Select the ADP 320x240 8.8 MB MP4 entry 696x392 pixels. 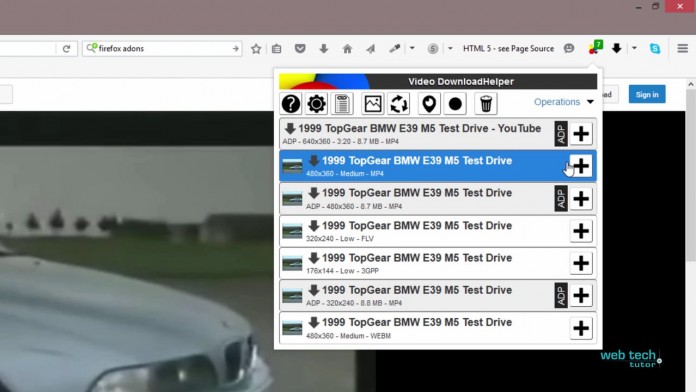pyautogui.click(x=438, y=296)
